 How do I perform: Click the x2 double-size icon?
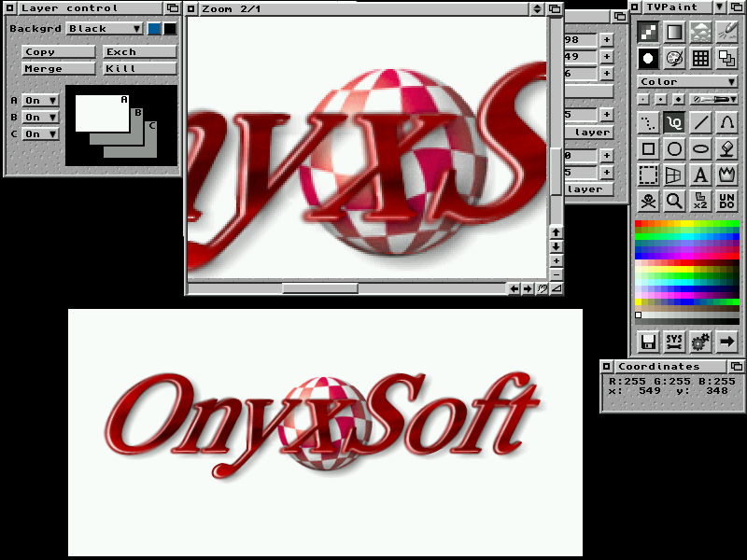[700, 202]
